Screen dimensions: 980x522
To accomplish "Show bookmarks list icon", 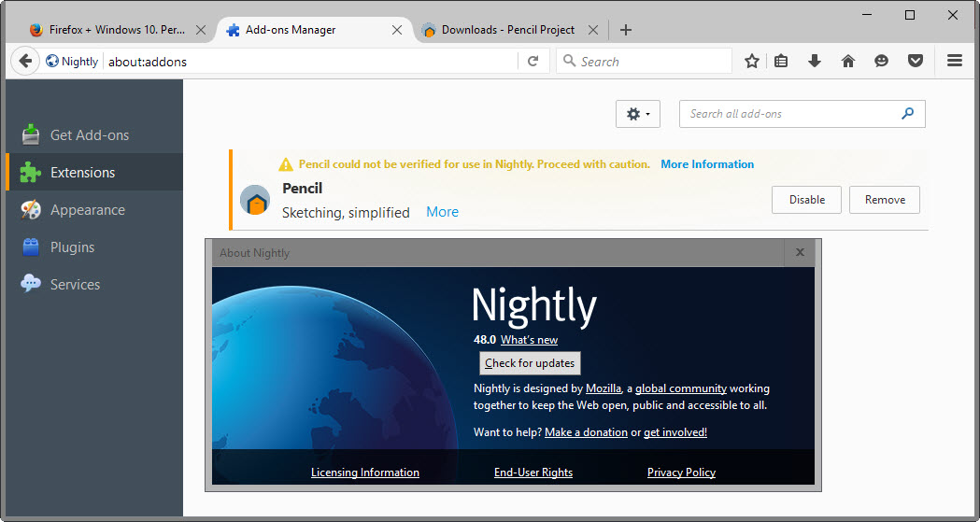I will [x=781, y=62].
